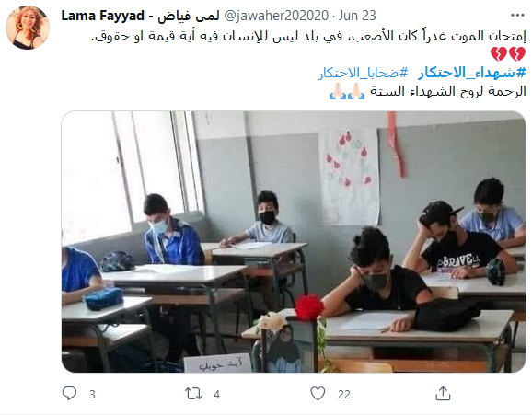Screen dimensions: 532x415
Task: Open the #ضحايا_الاحتكار hashtag
Action: (363, 73)
